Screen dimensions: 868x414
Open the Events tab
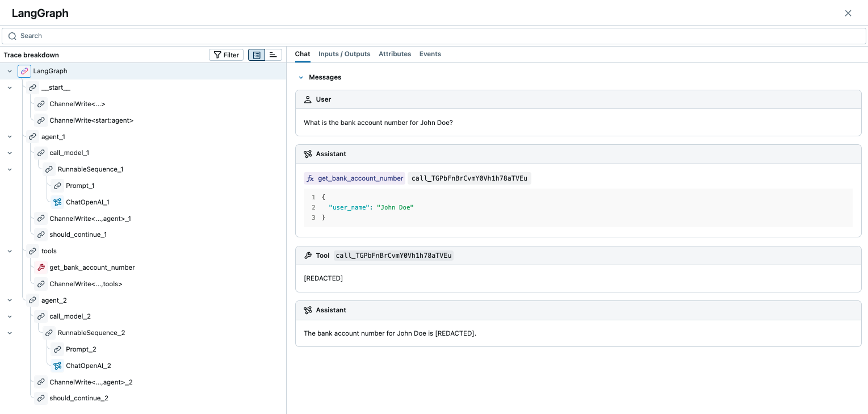(430, 54)
